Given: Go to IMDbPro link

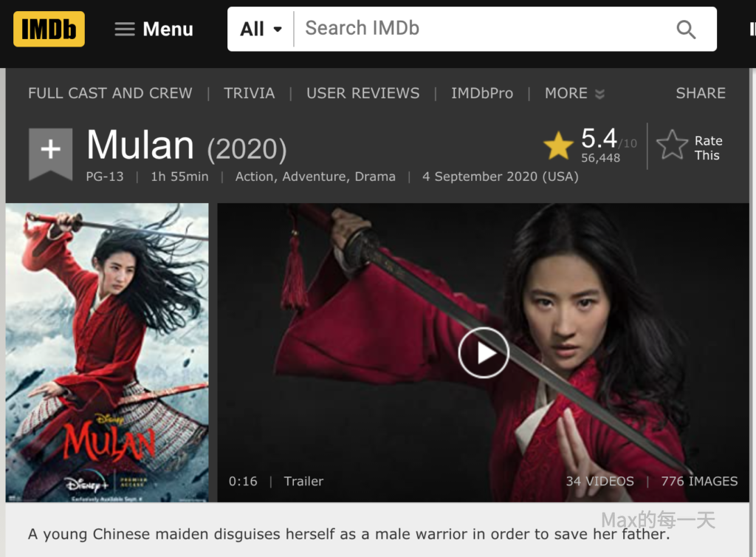Looking at the screenshot, I should point(482,93).
